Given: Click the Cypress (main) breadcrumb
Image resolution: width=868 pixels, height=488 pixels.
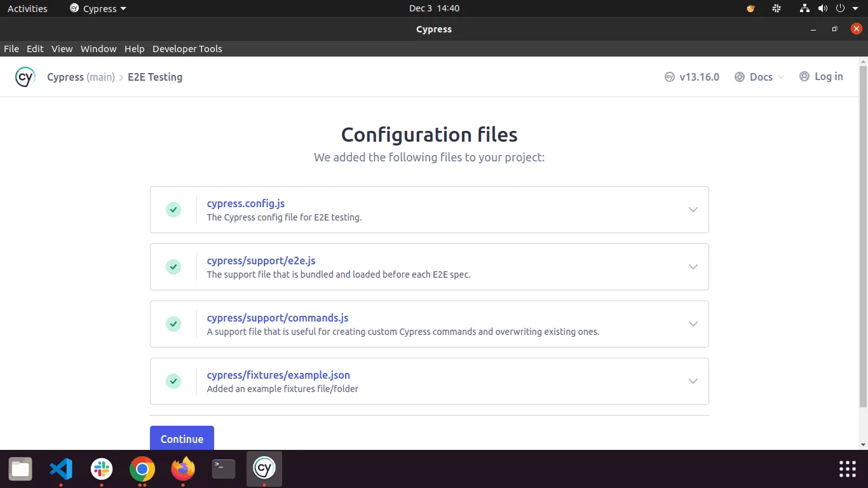Looking at the screenshot, I should pos(81,77).
